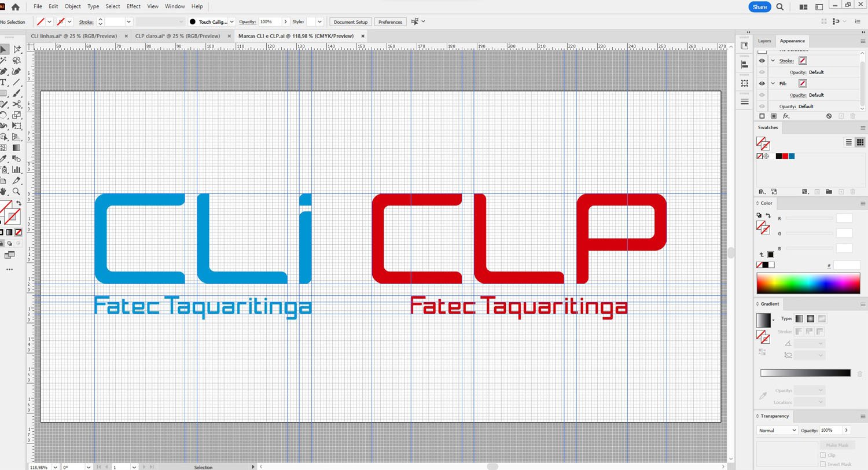868x470 pixels.
Task: Pick the red swatch in Swatches panel
Action: pos(785,156)
